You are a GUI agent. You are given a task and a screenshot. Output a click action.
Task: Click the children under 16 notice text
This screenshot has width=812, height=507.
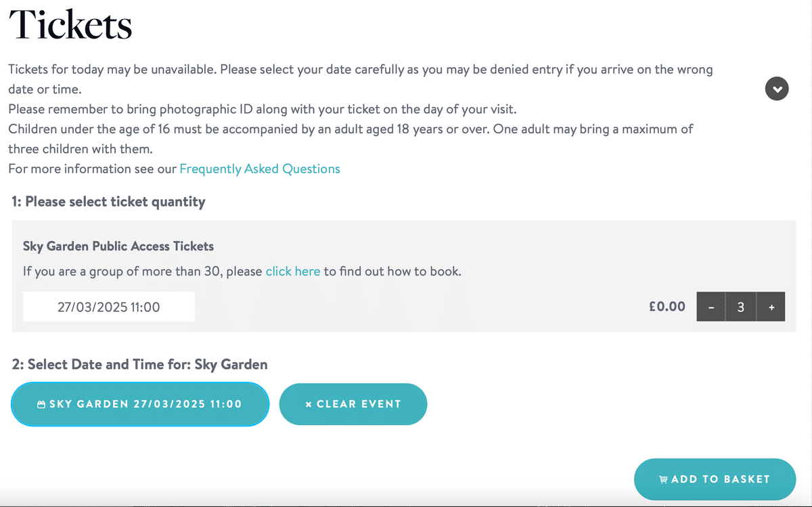coord(351,129)
